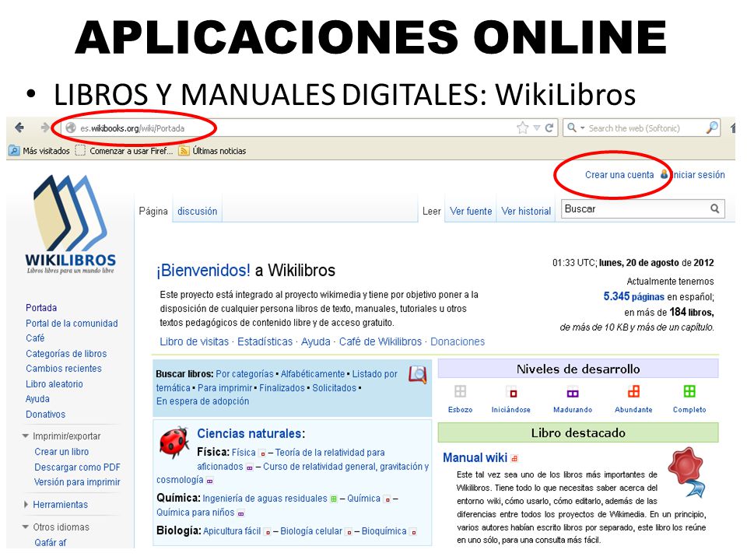The width and height of the screenshot is (747, 560).
Task: Open the Biología celular book link
Action: coord(311,531)
